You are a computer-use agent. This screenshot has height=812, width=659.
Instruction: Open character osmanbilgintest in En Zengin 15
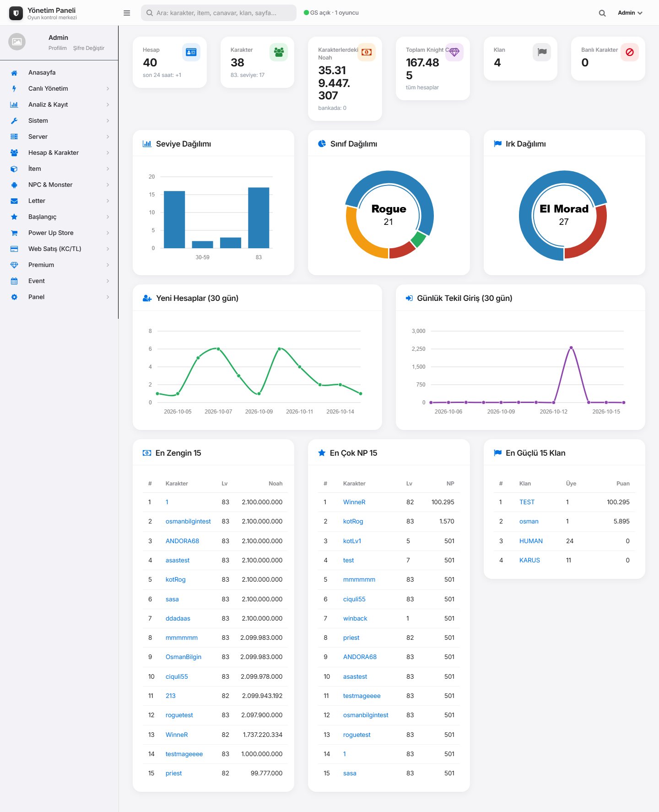click(x=188, y=522)
